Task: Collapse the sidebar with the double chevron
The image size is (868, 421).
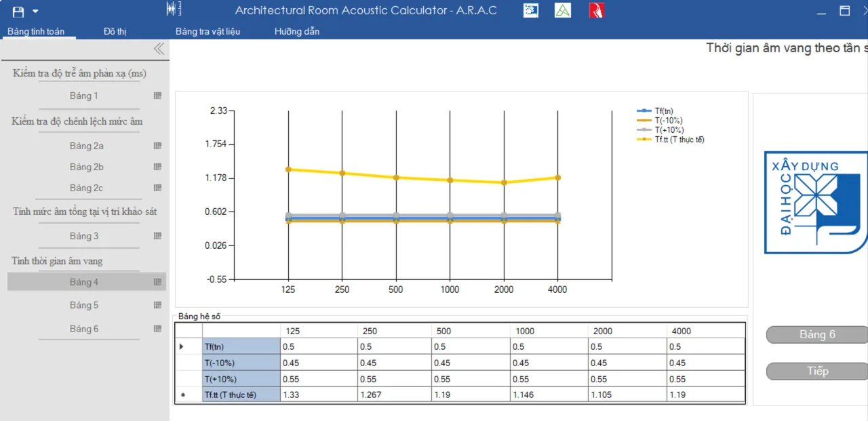Action: pos(159,49)
